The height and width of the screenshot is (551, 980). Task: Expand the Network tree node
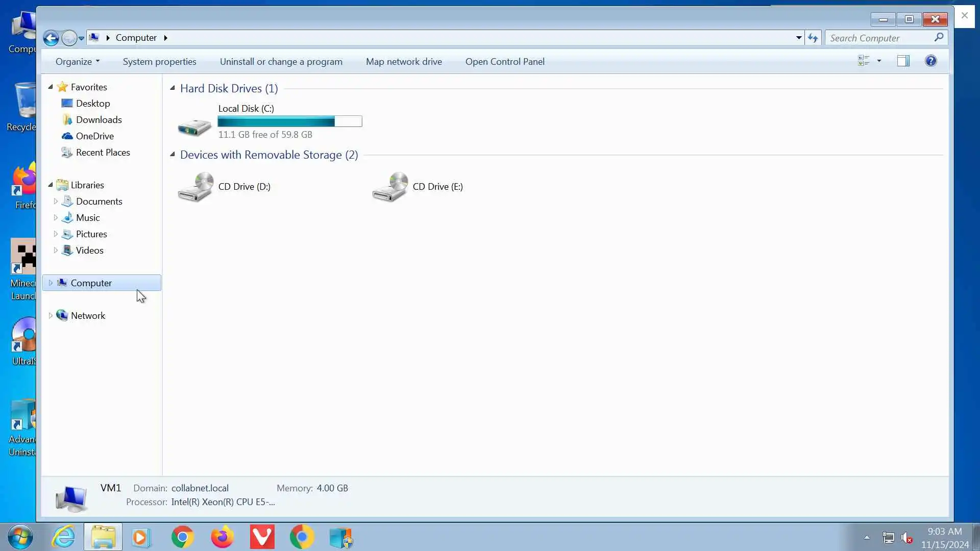pyautogui.click(x=51, y=316)
